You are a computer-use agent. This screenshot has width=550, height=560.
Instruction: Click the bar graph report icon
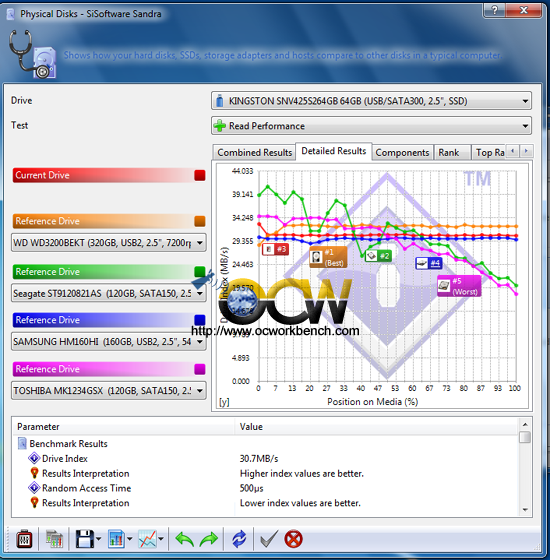pos(116,539)
